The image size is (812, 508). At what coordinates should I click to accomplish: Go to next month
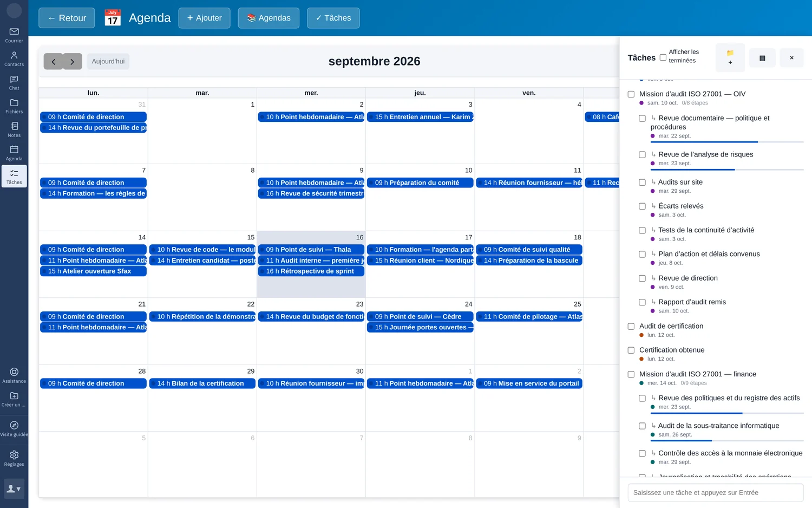click(x=73, y=62)
